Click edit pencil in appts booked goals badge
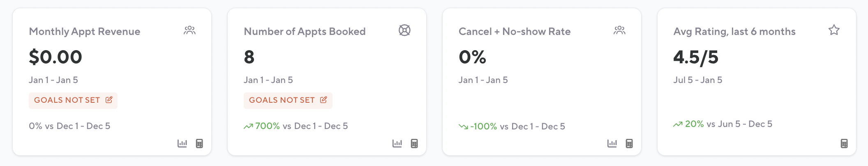Image resolution: width=868 pixels, height=166 pixels. 323,100
